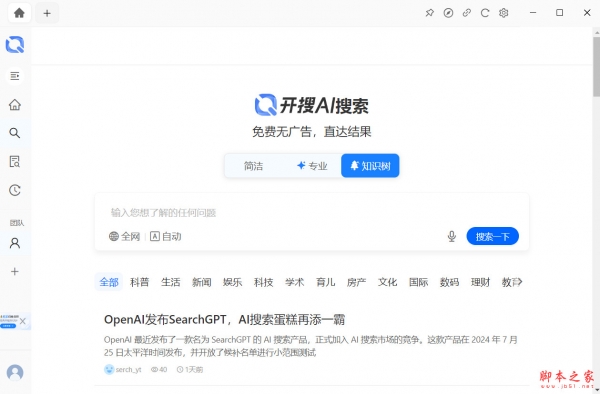Image resolution: width=600 pixels, height=394 pixels.
Task: Click the 开搜AI搜索 main logo
Action: tap(311, 105)
